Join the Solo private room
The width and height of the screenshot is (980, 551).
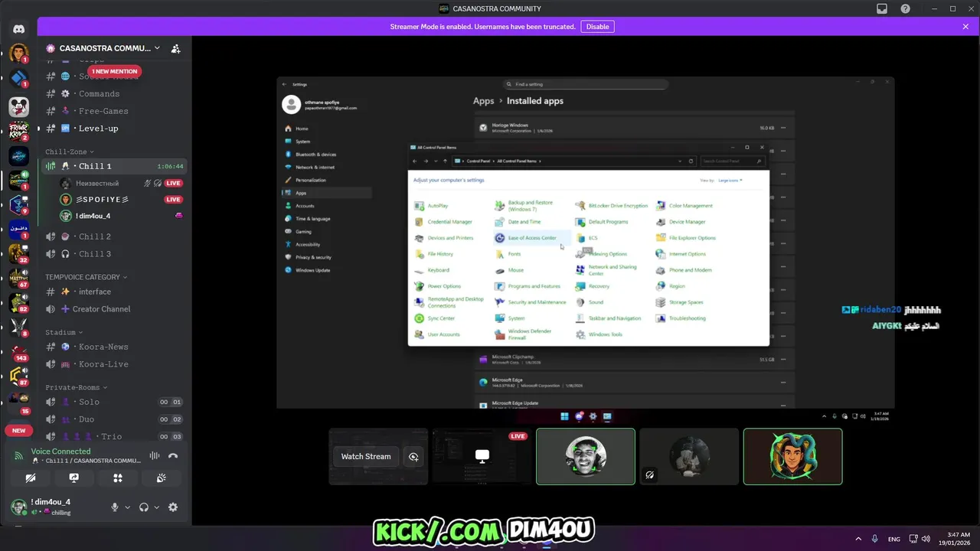(113, 402)
